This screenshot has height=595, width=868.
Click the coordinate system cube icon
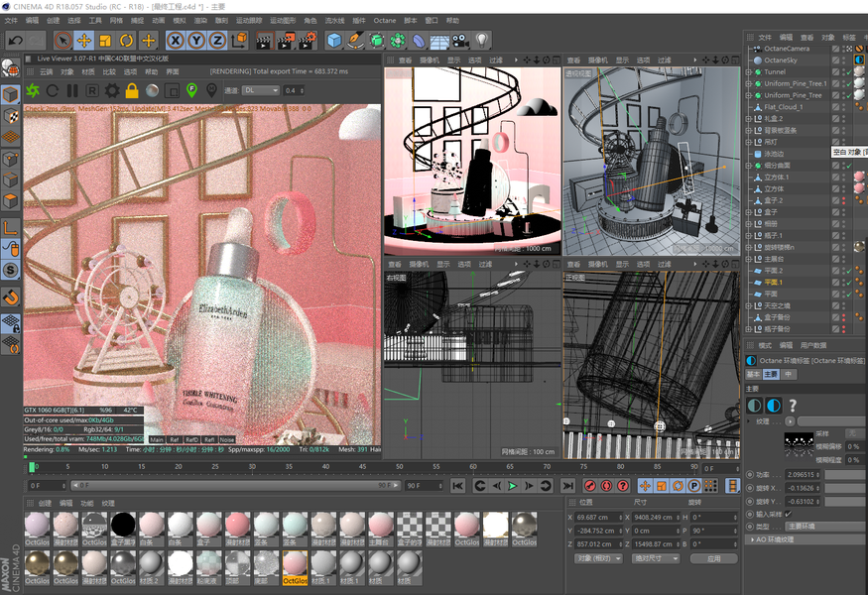pyautogui.click(x=239, y=41)
